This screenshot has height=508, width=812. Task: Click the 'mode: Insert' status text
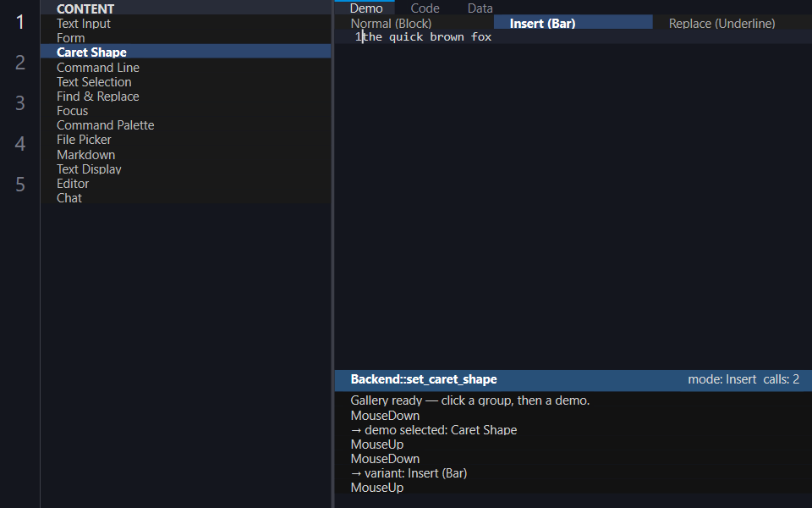click(721, 379)
